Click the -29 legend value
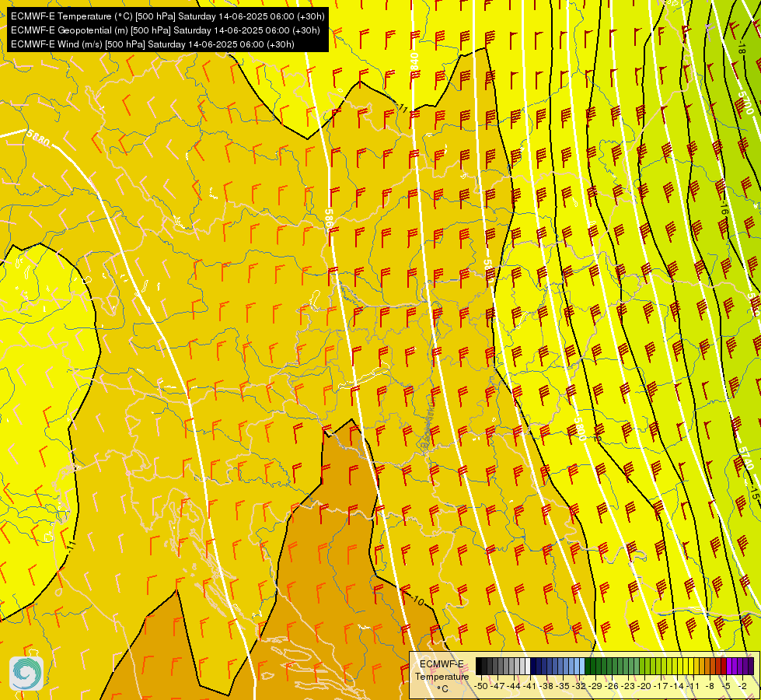761x700 pixels. [x=595, y=686]
